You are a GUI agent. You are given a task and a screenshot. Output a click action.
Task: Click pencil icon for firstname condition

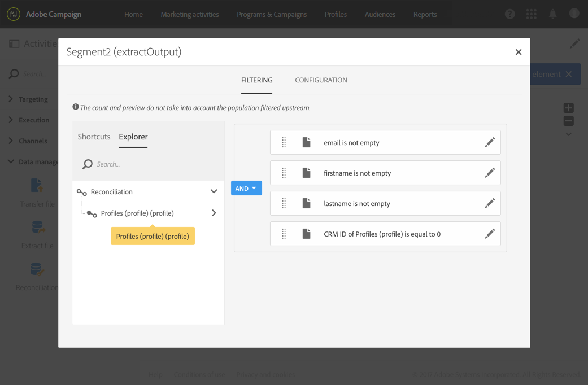[x=489, y=173]
